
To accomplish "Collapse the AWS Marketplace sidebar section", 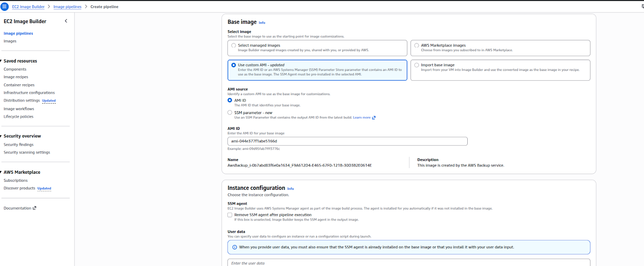I will pos(1,172).
